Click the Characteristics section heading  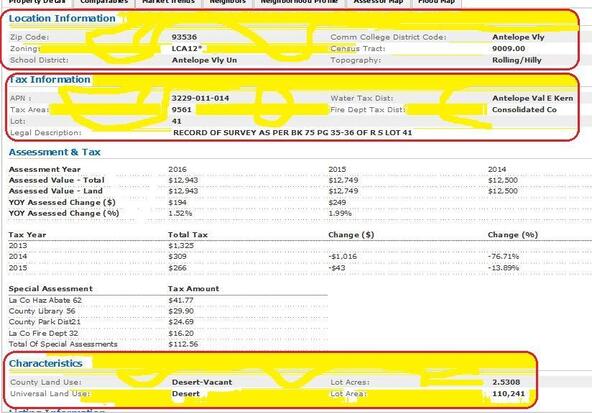pos(46,364)
